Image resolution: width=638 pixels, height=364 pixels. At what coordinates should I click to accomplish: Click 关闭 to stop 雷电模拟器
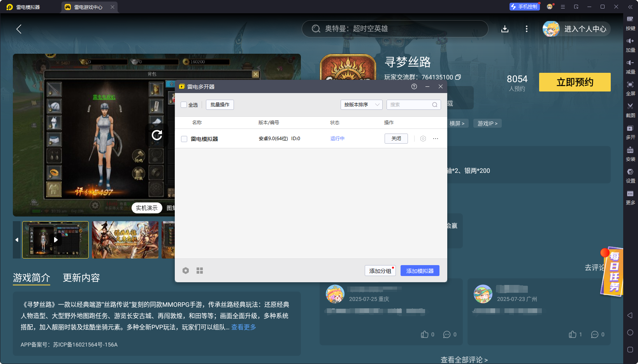(x=396, y=139)
